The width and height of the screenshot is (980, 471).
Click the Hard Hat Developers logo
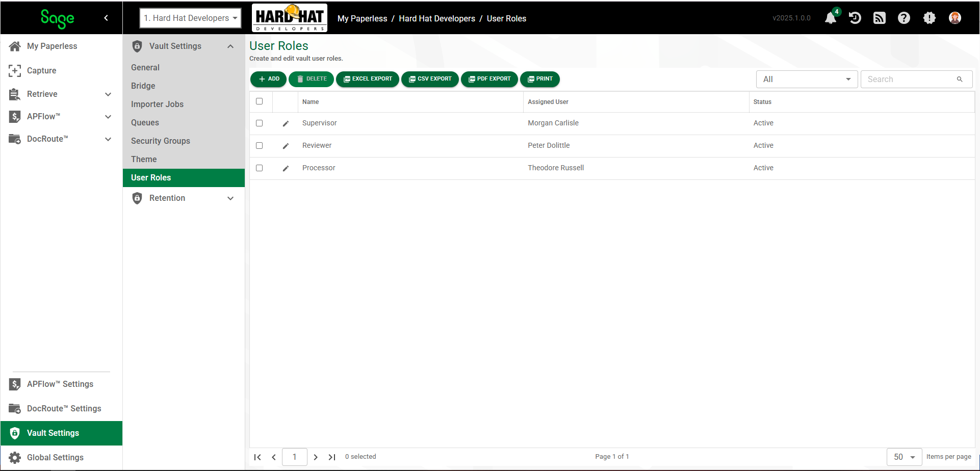click(290, 18)
